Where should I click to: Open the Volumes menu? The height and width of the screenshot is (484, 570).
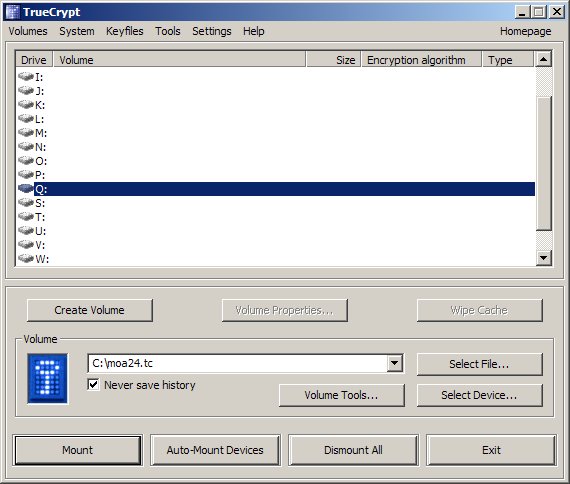pos(28,31)
